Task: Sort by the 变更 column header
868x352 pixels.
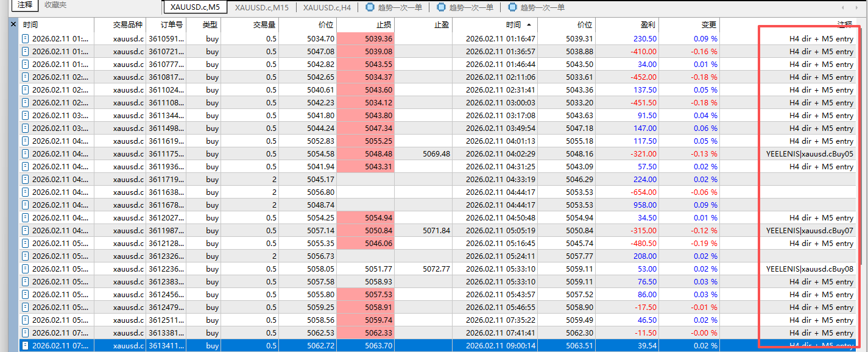Action: (x=689, y=25)
